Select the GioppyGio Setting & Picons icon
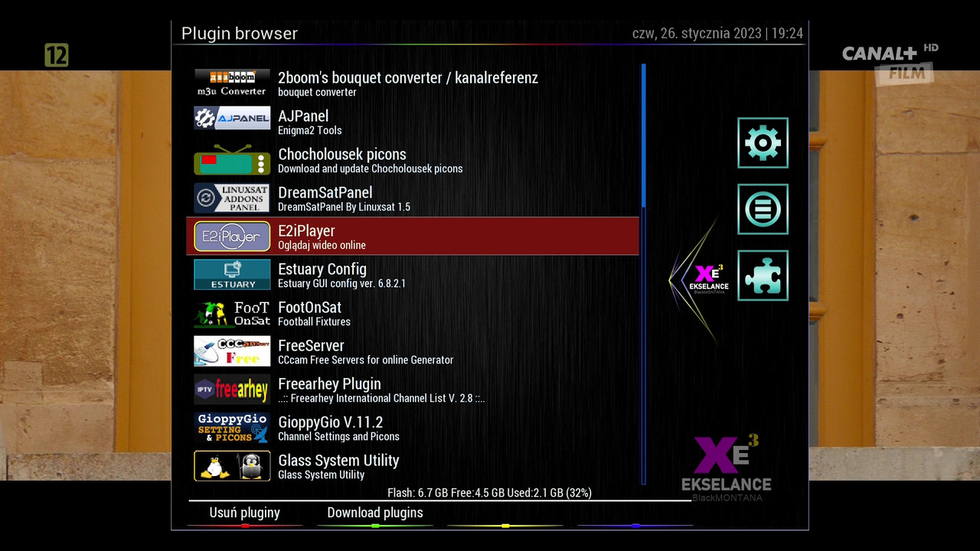This screenshot has width=980, height=551. point(232,428)
